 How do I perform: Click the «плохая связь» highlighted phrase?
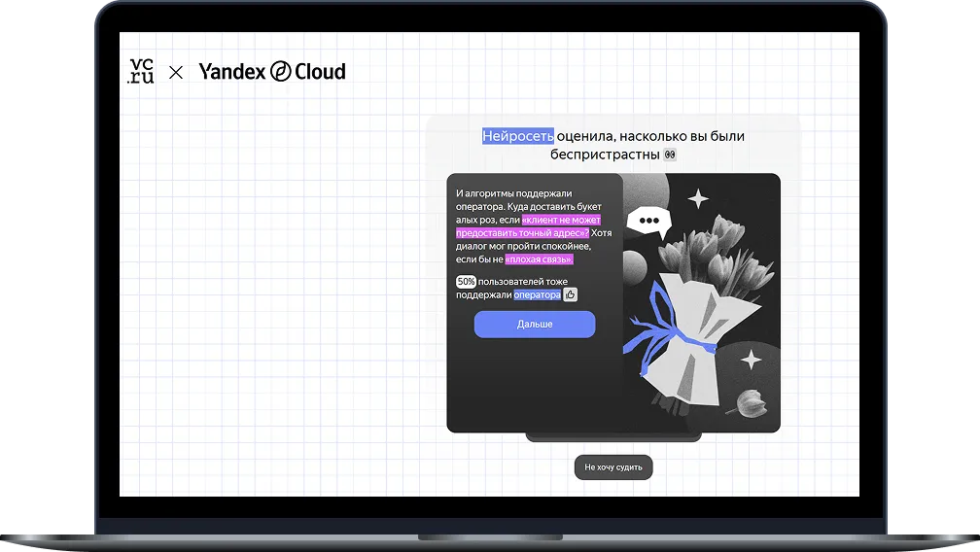click(539, 259)
